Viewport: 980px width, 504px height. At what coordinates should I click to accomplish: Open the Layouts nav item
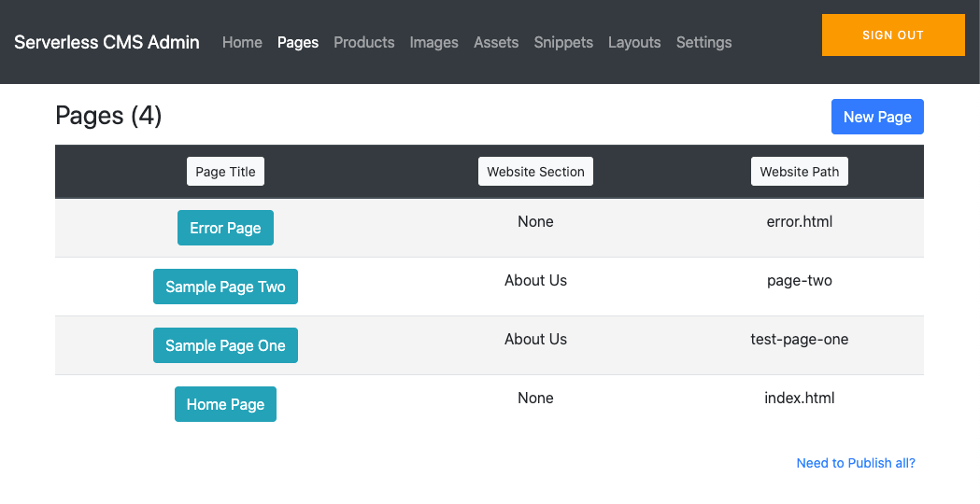(634, 42)
